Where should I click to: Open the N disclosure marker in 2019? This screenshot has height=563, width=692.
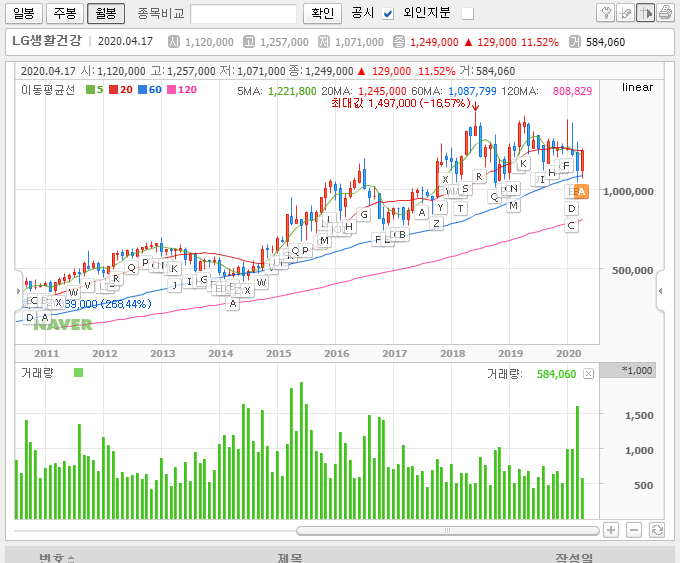(514, 189)
